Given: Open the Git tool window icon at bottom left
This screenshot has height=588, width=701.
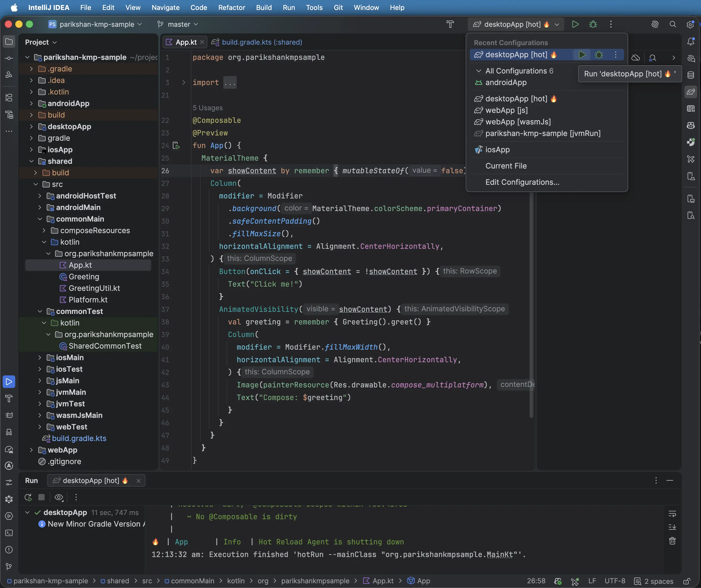Looking at the screenshot, I should point(9,566).
